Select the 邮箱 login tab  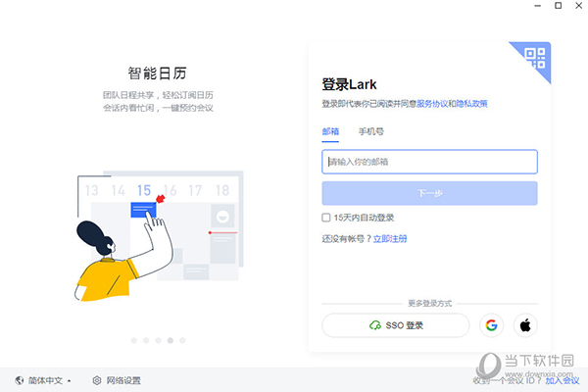pos(330,131)
